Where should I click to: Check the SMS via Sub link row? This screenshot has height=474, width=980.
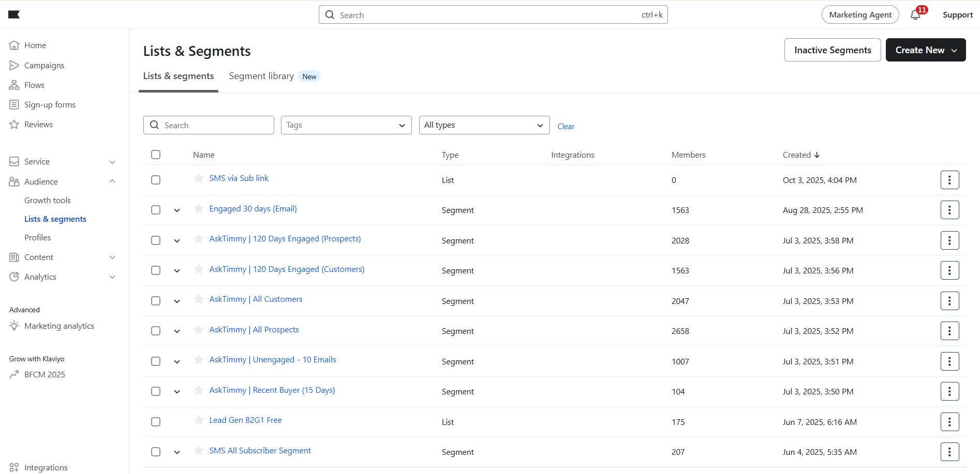[x=156, y=180]
